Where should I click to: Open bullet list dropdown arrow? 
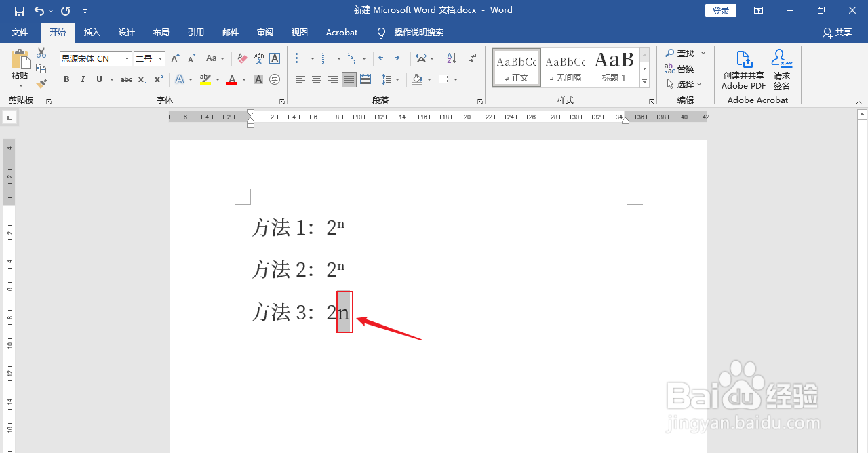(313, 59)
